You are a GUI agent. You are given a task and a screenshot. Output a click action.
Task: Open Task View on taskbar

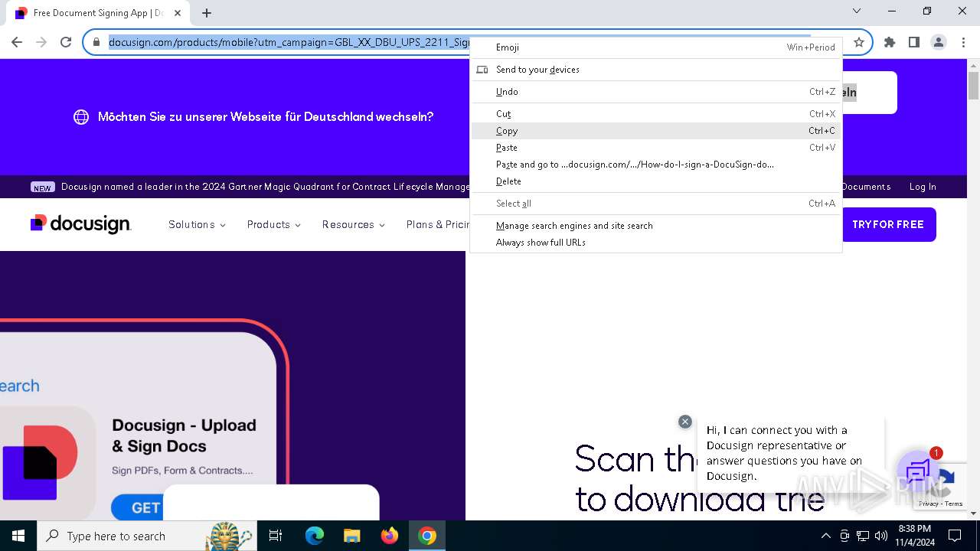(276, 536)
